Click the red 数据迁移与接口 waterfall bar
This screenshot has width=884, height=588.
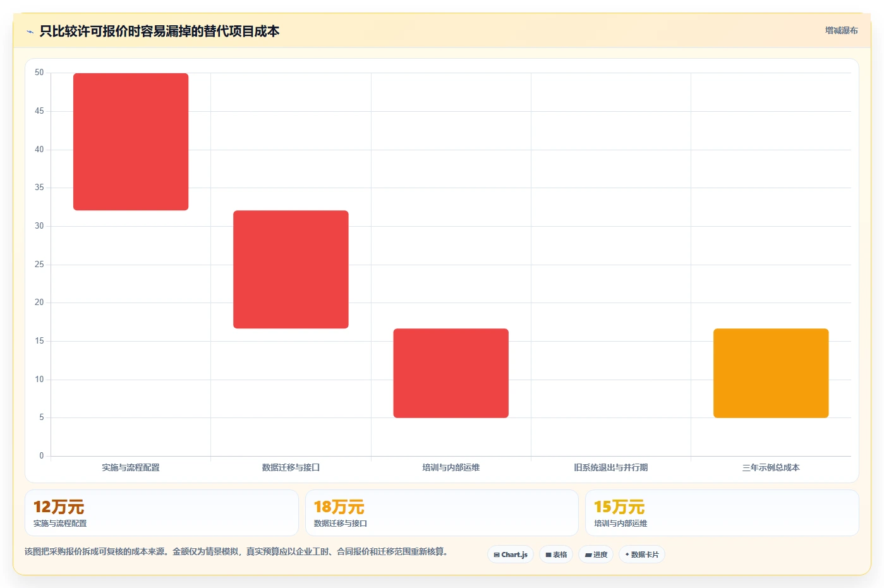coord(291,269)
